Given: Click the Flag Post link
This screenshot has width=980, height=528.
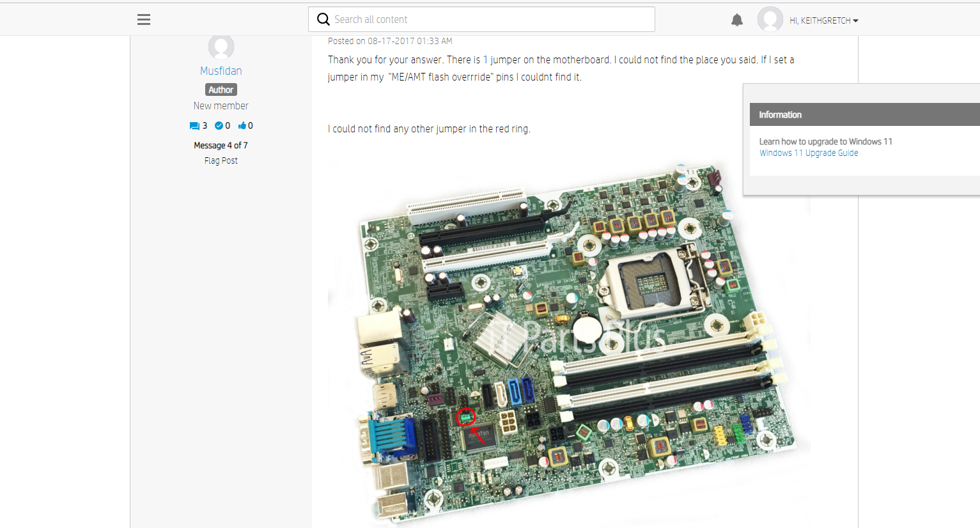Looking at the screenshot, I should pos(221,160).
